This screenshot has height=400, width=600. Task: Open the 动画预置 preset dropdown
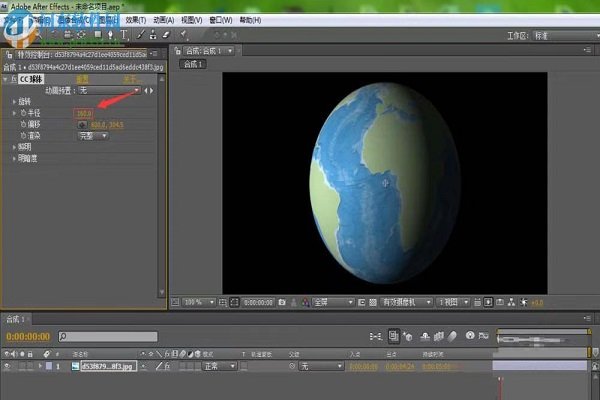coord(109,90)
